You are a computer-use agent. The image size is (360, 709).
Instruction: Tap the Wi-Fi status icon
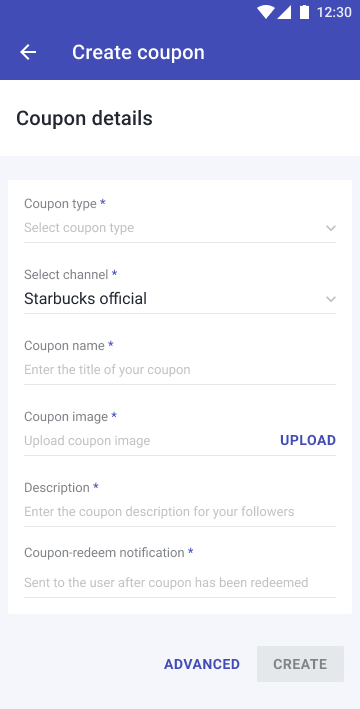265,12
